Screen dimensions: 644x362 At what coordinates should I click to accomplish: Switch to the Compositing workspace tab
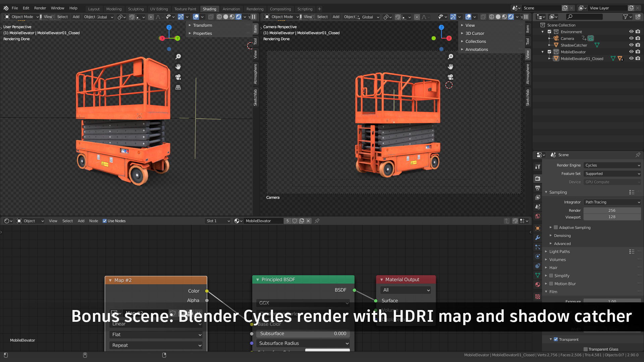coord(280,9)
